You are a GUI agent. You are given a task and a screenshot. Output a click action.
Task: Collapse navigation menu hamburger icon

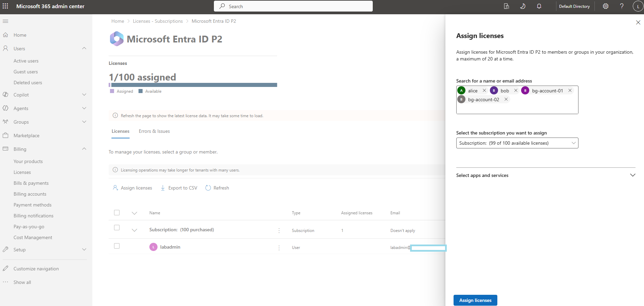5,21
